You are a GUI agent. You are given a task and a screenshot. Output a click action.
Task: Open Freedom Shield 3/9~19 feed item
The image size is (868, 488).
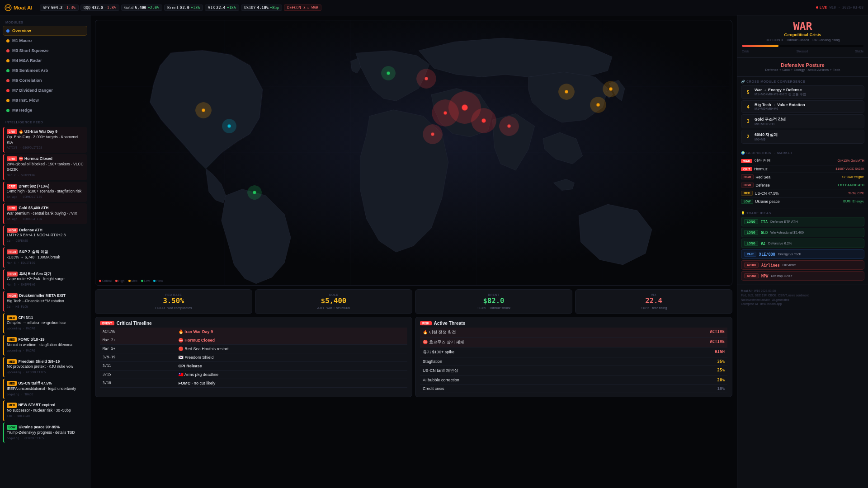pos(45,367)
